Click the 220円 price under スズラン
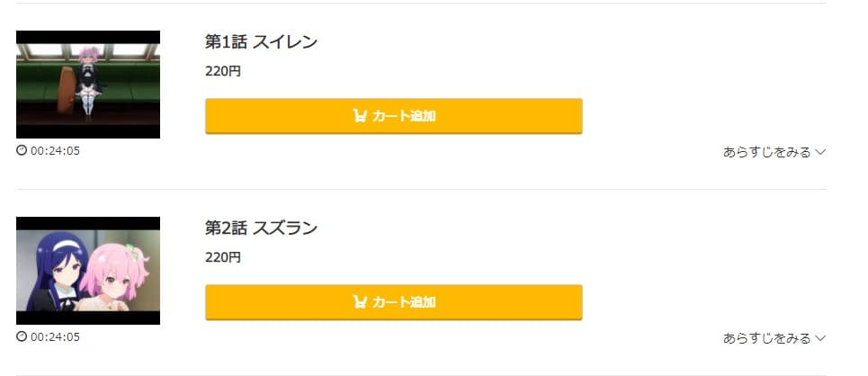This screenshot has height=376, width=868. pos(223,257)
